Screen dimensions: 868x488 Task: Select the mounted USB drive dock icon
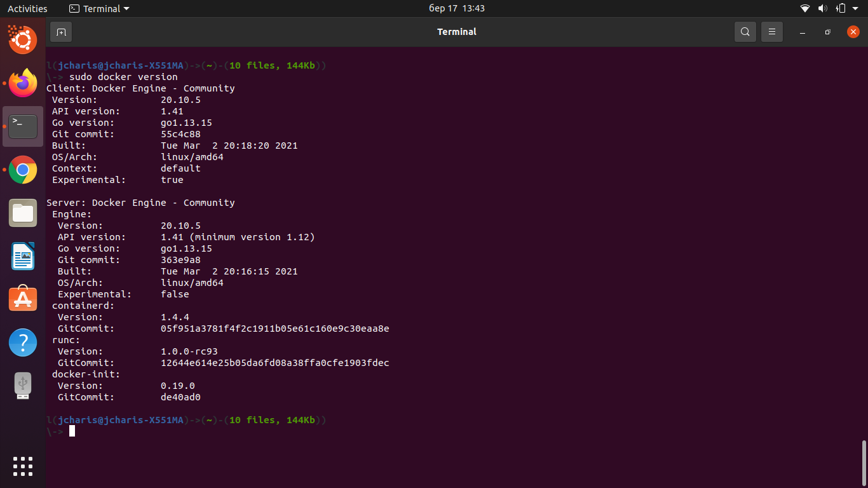coord(23,385)
